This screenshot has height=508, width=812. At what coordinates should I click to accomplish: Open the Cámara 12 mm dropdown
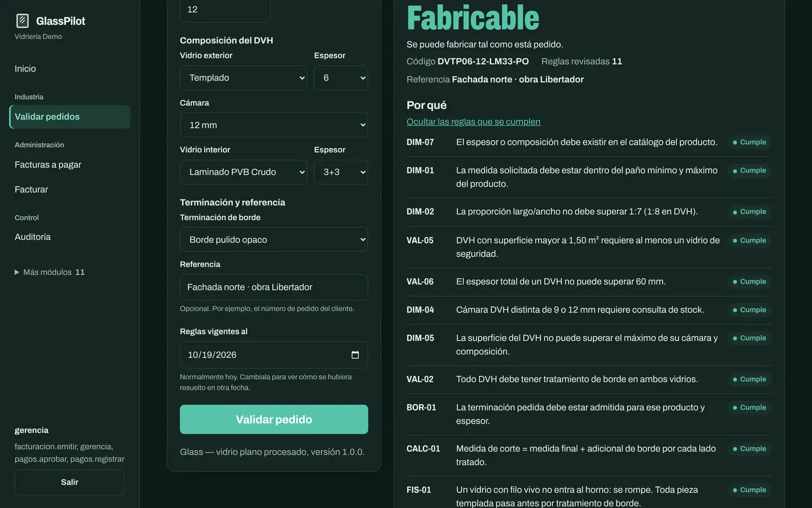tap(274, 125)
